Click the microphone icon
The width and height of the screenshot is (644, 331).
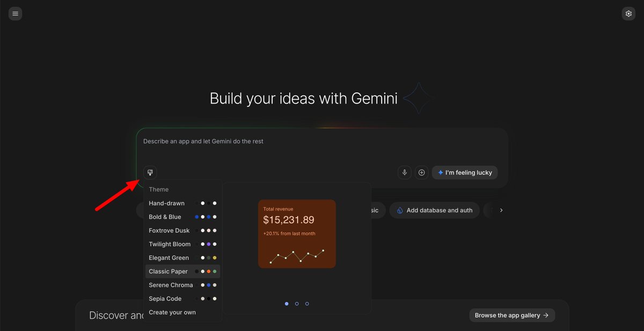click(x=405, y=172)
